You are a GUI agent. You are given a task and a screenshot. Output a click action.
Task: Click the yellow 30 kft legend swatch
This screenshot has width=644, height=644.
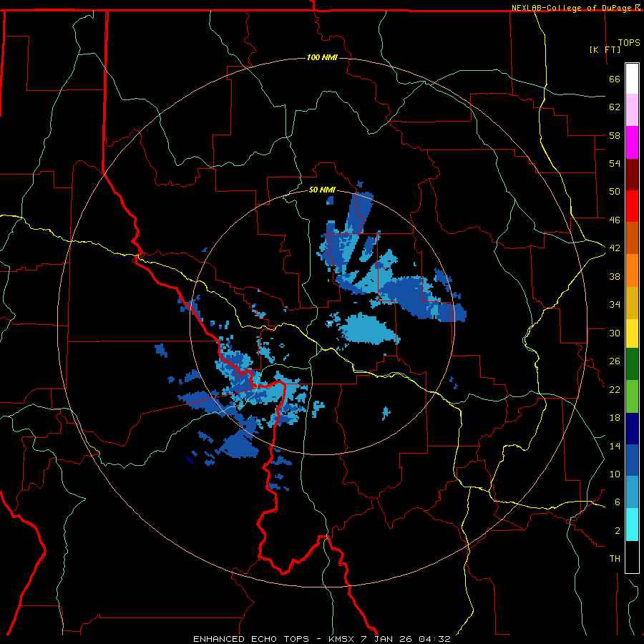[x=632, y=333]
